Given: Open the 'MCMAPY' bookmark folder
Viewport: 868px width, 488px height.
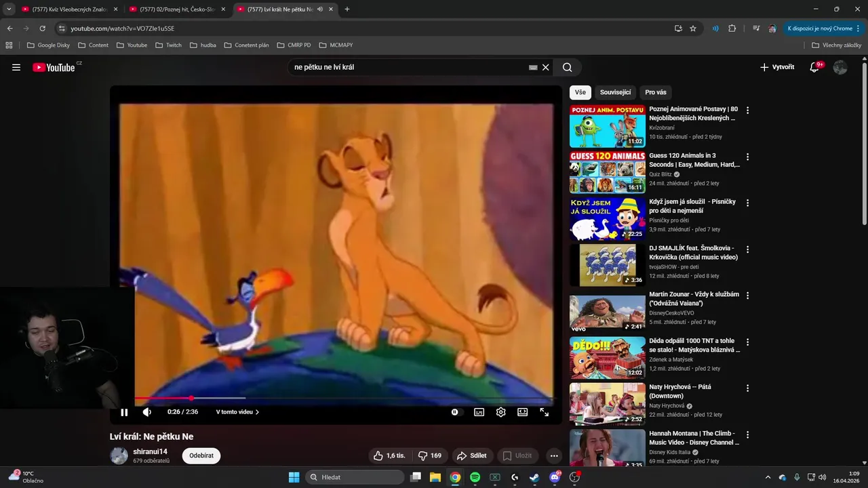Looking at the screenshot, I should [x=336, y=45].
